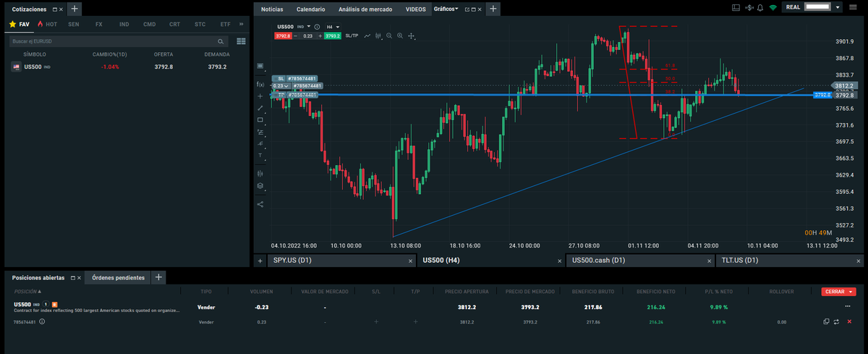Increase volume with plus button
Screen dimensions: 868x354
point(320,35)
